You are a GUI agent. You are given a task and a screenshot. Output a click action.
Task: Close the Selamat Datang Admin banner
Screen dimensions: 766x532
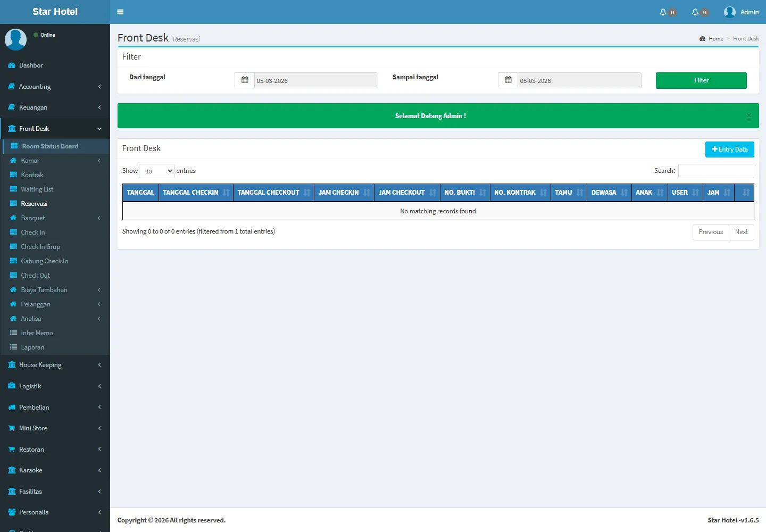(748, 116)
